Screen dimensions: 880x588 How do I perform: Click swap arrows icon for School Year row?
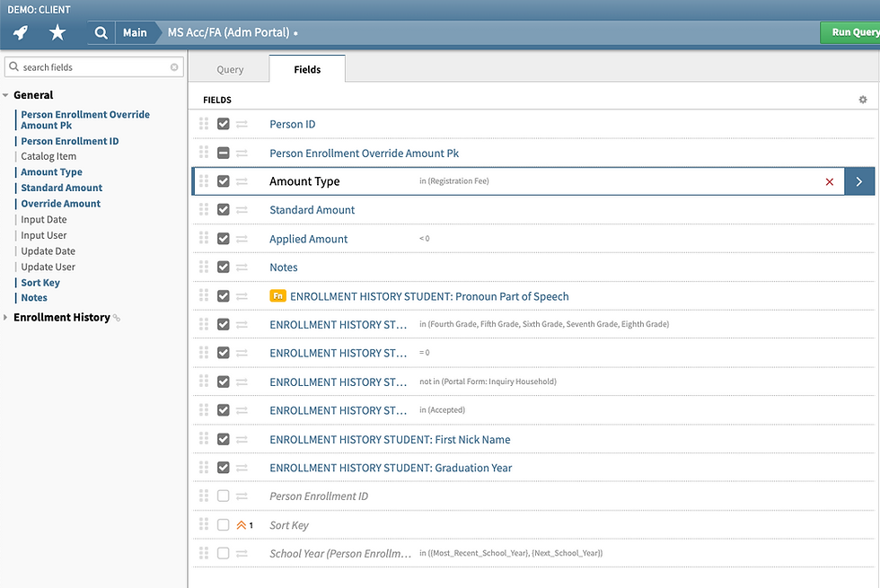pos(242,554)
